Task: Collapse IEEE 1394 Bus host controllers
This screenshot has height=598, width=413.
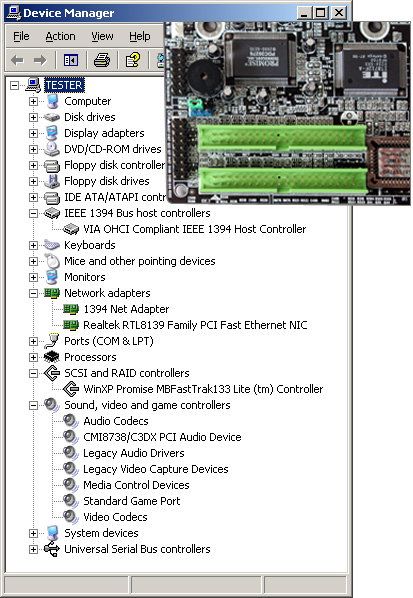Action: 34,213
